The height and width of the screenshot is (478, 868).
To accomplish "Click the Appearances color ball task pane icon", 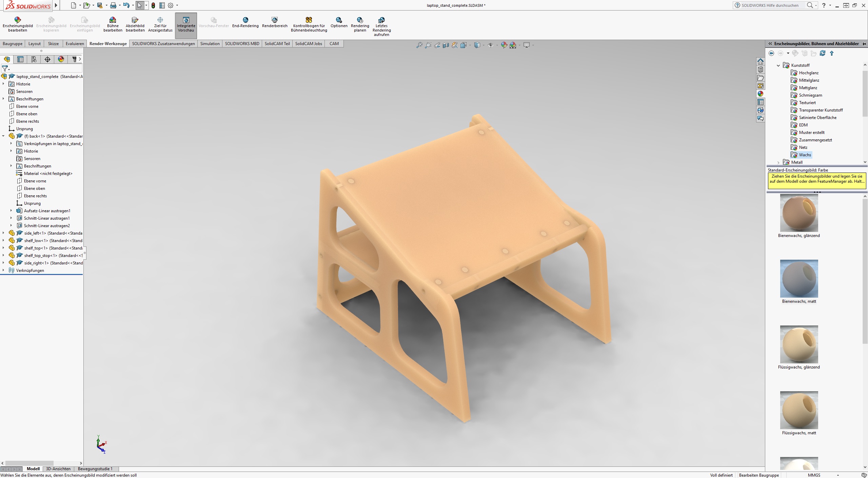I will pyautogui.click(x=761, y=94).
